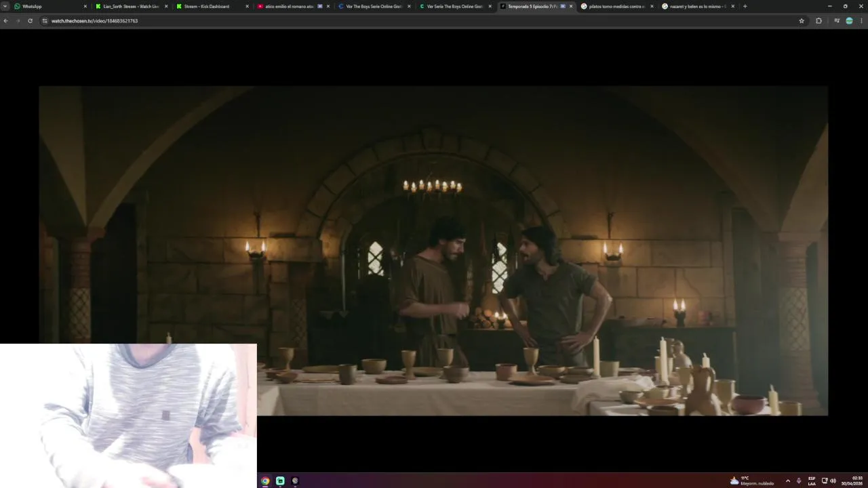This screenshot has height=488, width=868.
Task: Click the microphone tray icon
Action: click(x=799, y=481)
